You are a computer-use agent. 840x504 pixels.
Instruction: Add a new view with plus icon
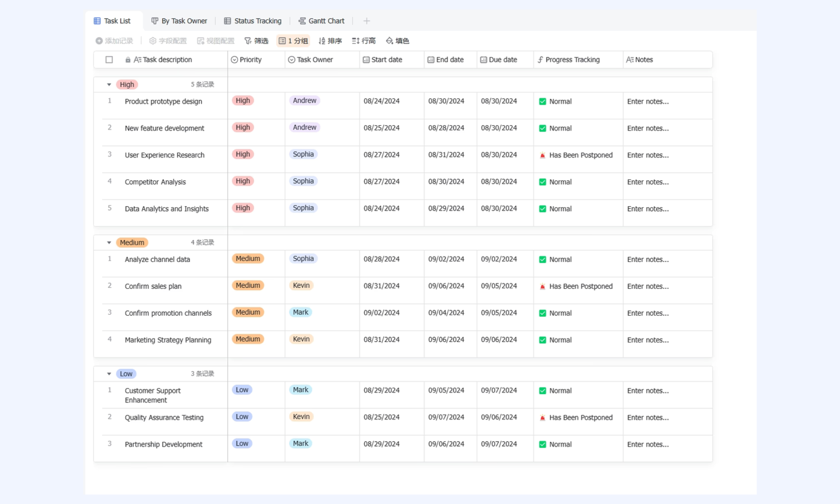[x=367, y=21]
